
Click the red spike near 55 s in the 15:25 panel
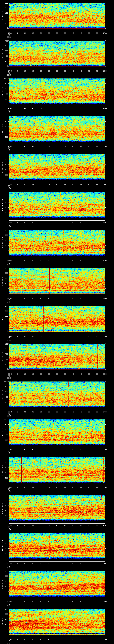coord(98,356)
